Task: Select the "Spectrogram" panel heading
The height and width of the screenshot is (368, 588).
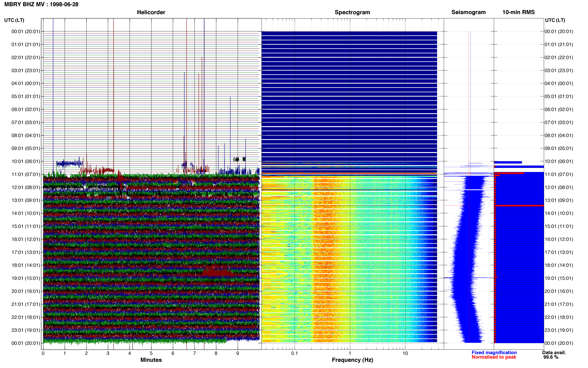Action: click(x=352, y=12)
